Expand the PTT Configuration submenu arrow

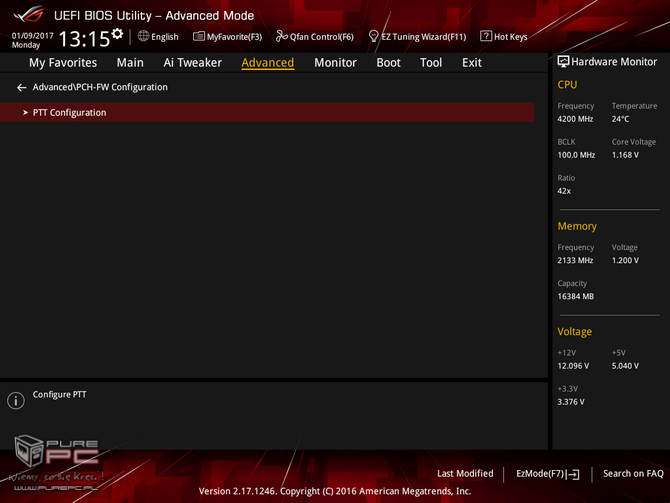25,112
